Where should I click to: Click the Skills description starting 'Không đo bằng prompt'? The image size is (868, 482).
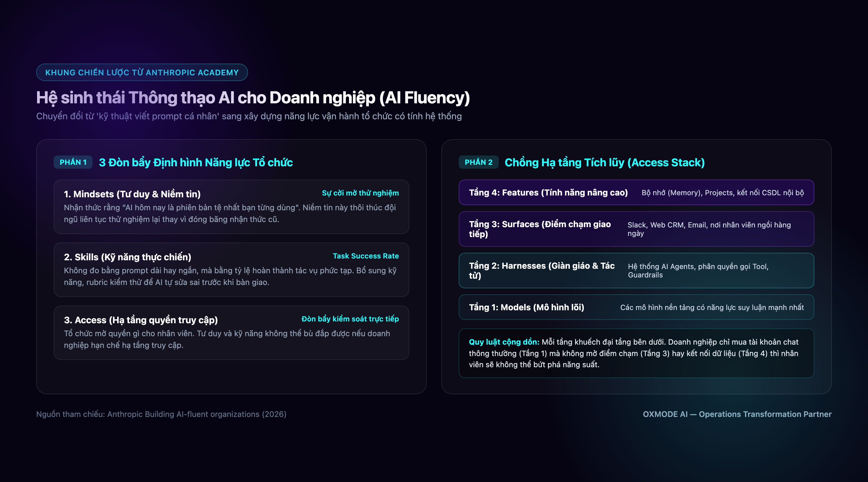tap(230, 276)
